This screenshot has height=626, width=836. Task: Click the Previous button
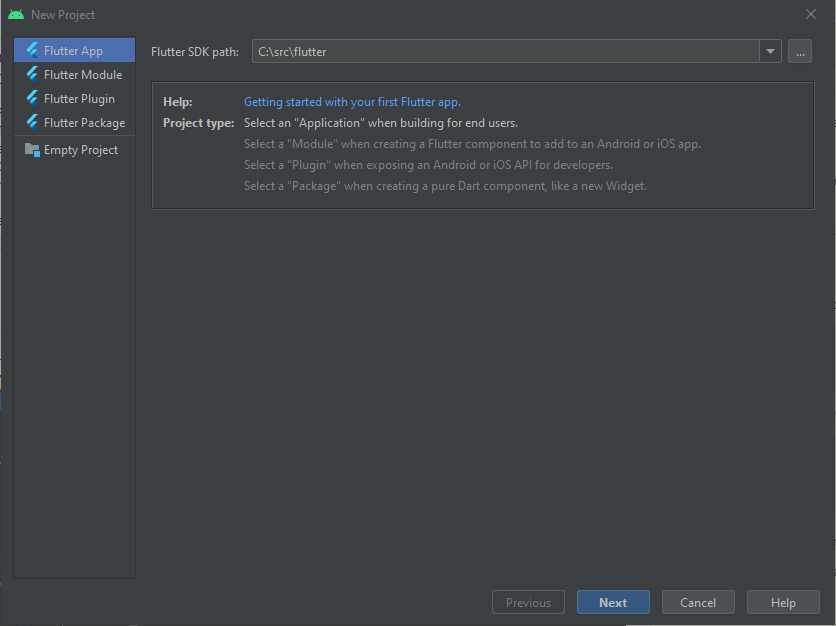(528, 602)
